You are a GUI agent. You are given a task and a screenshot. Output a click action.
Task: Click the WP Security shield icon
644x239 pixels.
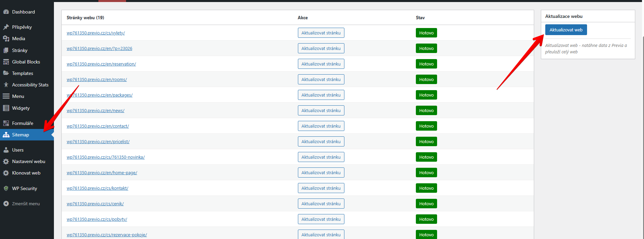pyautogui.click(x=6, y=188)
